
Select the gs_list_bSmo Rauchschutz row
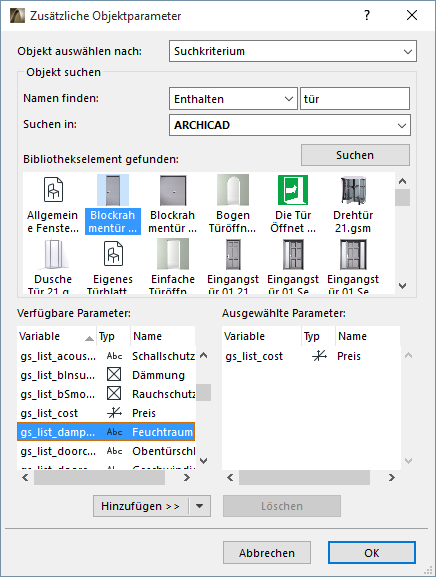(106, 394)
